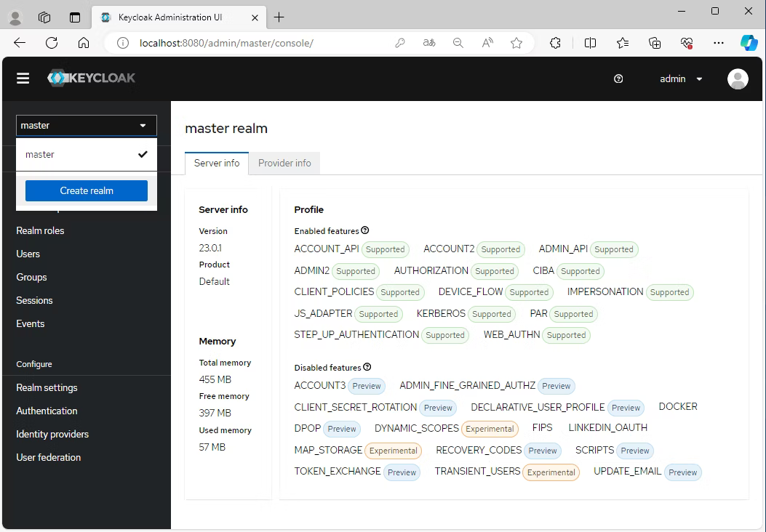Click help icon next to Enabled features
The height and width of the screenshot is (532, 766).
365,230
